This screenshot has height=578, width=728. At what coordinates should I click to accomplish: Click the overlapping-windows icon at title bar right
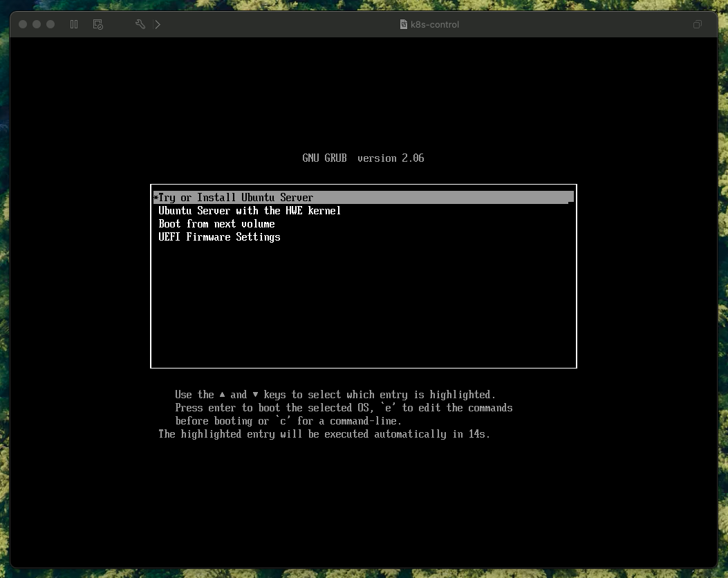coord(698,25)
